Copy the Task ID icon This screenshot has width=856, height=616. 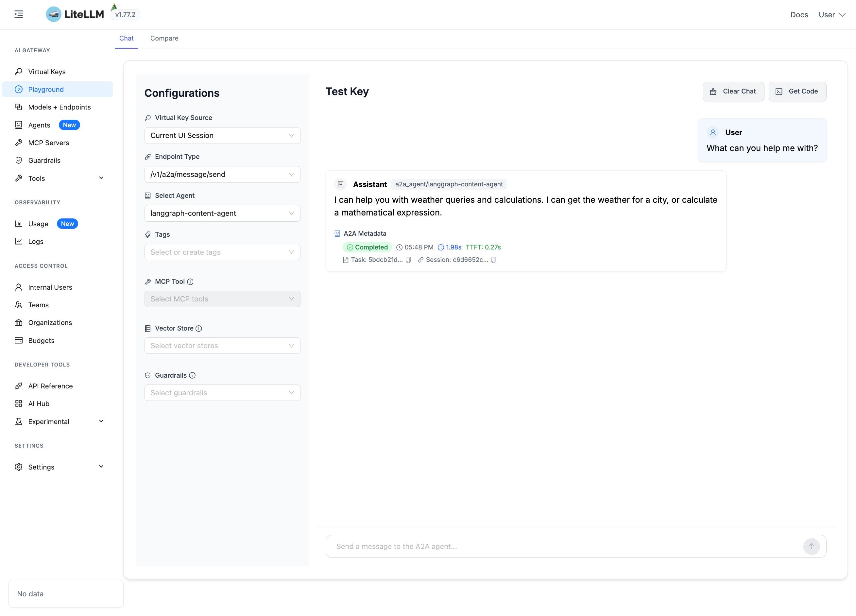click(x=408, y=260)
